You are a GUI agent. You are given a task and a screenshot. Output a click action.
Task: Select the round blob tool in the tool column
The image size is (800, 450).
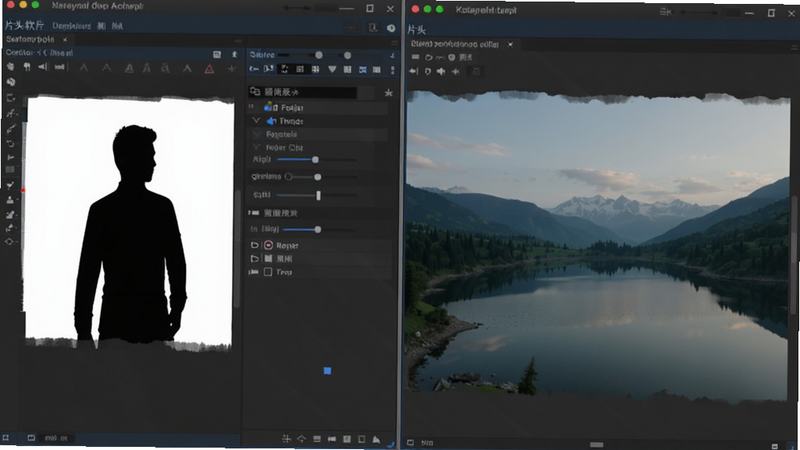(x=11, y=82)
